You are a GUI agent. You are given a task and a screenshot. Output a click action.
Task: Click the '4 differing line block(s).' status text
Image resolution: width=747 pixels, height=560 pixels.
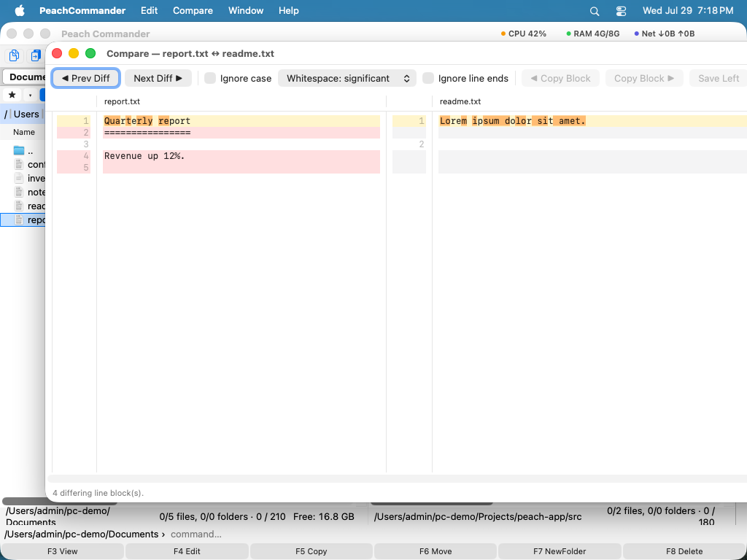click(x=98, y=493)
